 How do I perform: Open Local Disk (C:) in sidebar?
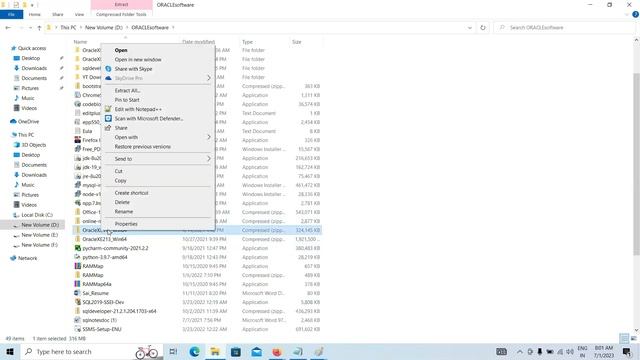pyautogui.click(x=37, y=215)
